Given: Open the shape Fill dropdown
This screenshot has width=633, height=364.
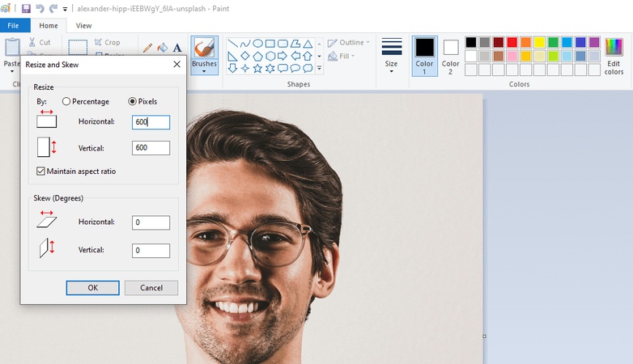Looking at the screenshot, I should click(342, 56).
